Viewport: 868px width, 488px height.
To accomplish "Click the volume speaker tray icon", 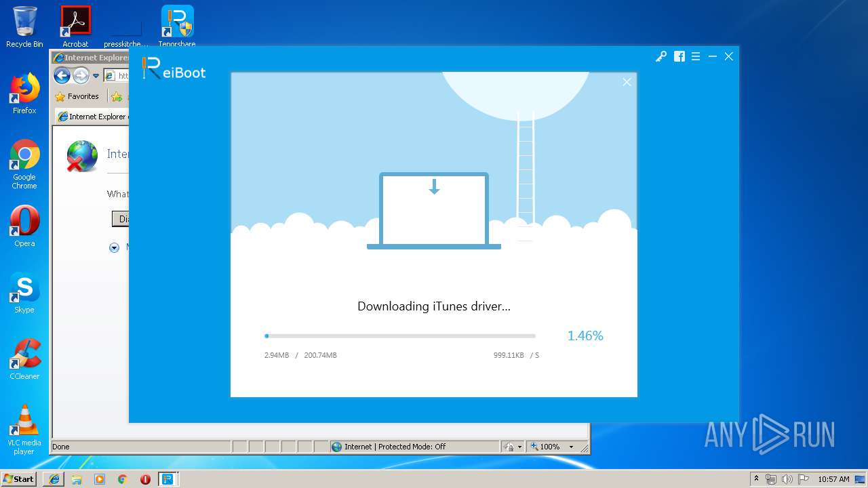I will pyautogui.click(x=787, y=479).
